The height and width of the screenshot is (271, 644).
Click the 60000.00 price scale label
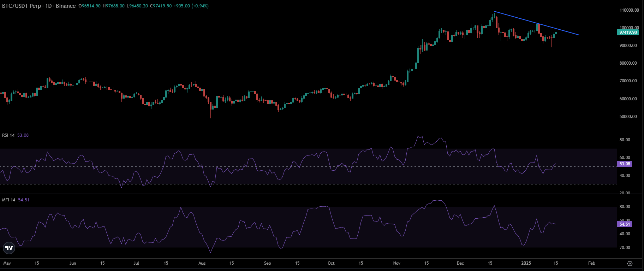tap(628, 99)
